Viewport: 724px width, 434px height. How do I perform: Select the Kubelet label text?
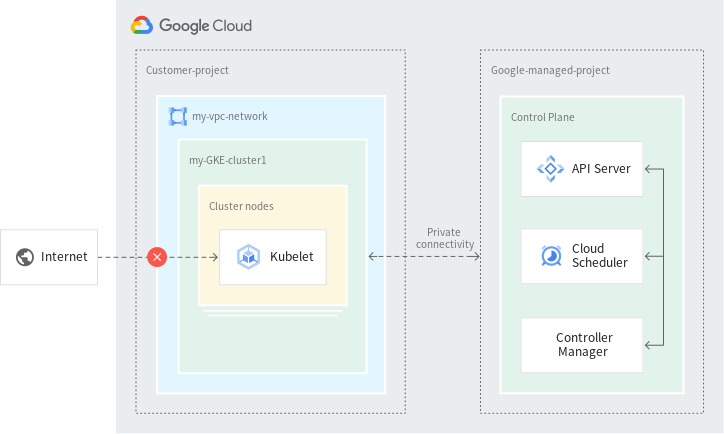tap(291, 257)
